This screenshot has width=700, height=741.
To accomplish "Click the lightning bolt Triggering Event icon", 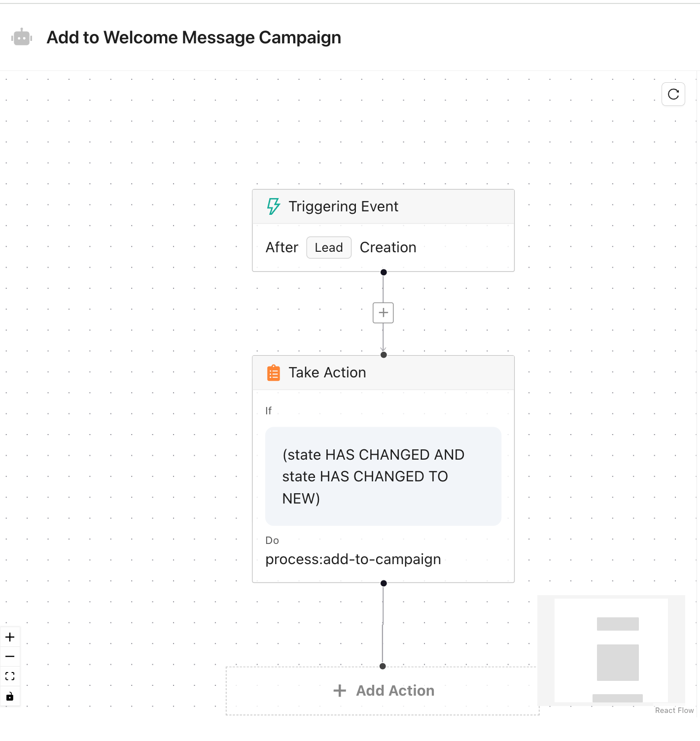I will pyautogui.click(x=273, y=206).
